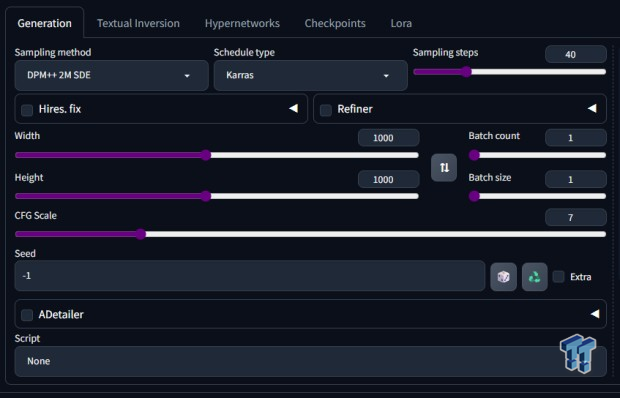The image size is (620, 398).
Task: Click the swap width and height icon
Action: point(444,168)
